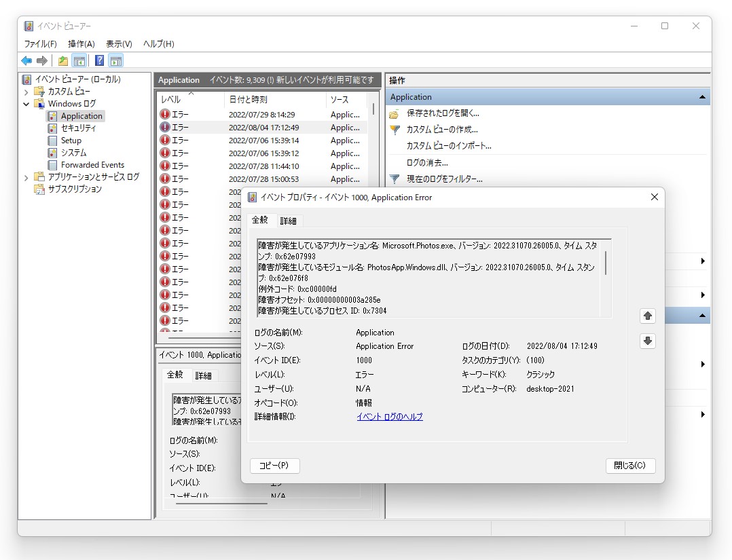Expand アプリケーションとサービス ログ node
Image resolution: width=732 pixels, height=560 pixels.
(26, 177)
